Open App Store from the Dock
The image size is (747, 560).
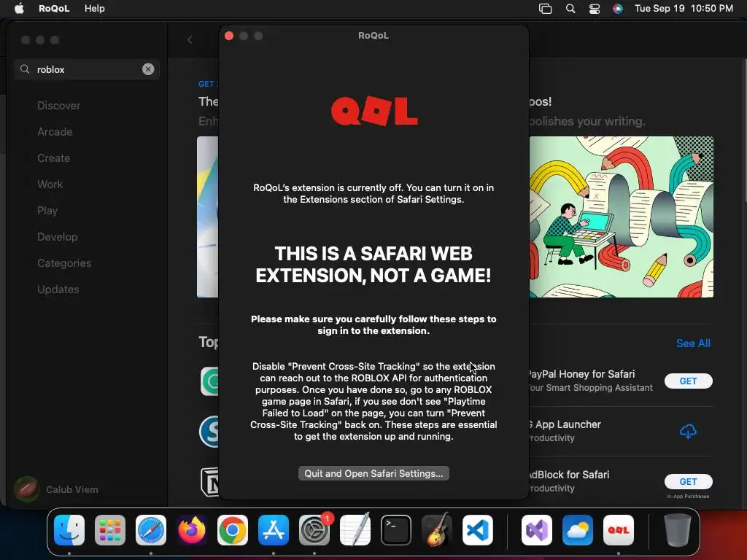coord(274,530)
